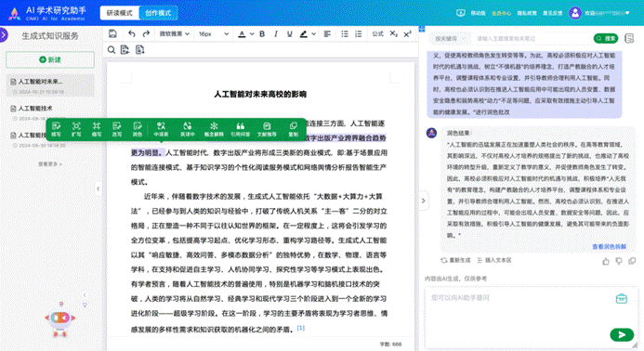Choose 引用问答 quote icon in floating toolbar

[241, 129]
